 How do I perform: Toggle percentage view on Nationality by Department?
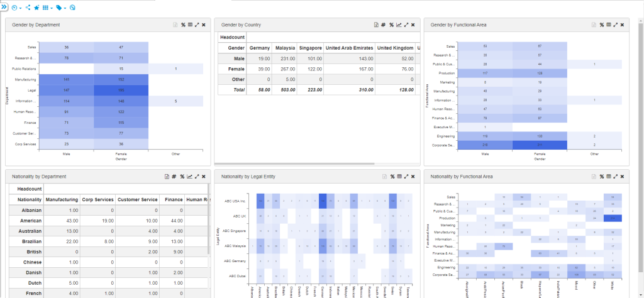182,177
